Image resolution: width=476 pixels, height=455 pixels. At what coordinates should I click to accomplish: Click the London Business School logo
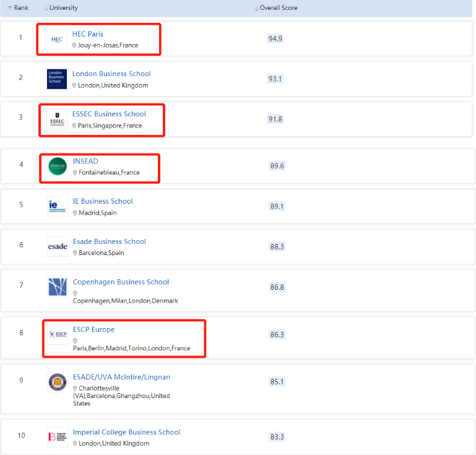[57, 79]
